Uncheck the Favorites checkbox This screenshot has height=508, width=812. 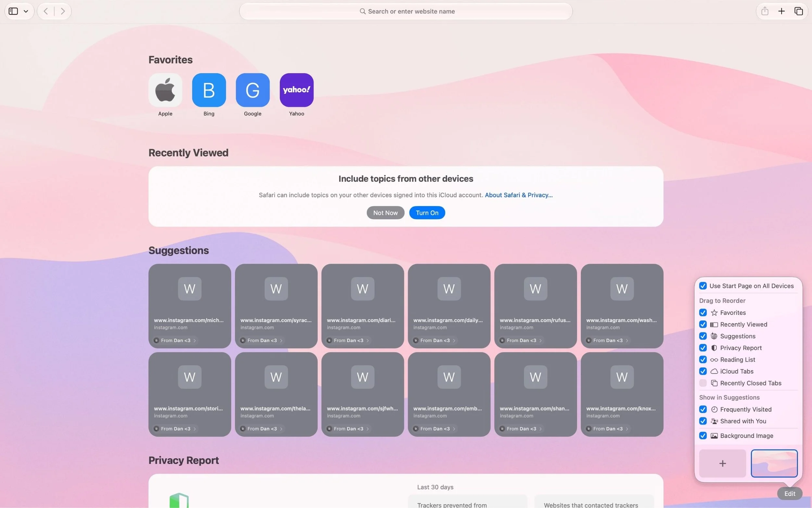click(x=703, y=313)
